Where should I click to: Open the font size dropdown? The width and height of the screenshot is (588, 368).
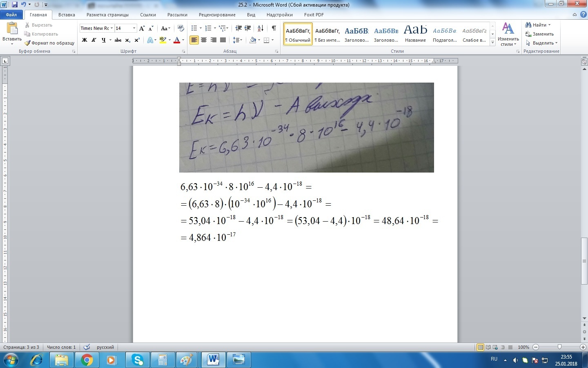(x=134, y=28)
